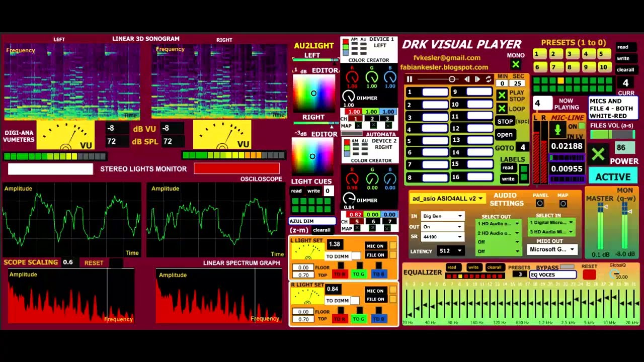Turn the Device 1 green G knob

click(371, 77)
